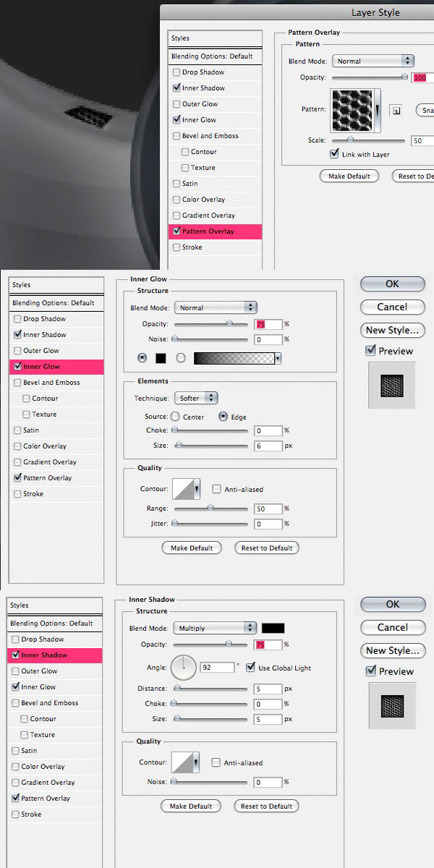Click Reset to Default in the Inner Shadow panel
Screen dimensions: 434x868
(x=266, y=806)
